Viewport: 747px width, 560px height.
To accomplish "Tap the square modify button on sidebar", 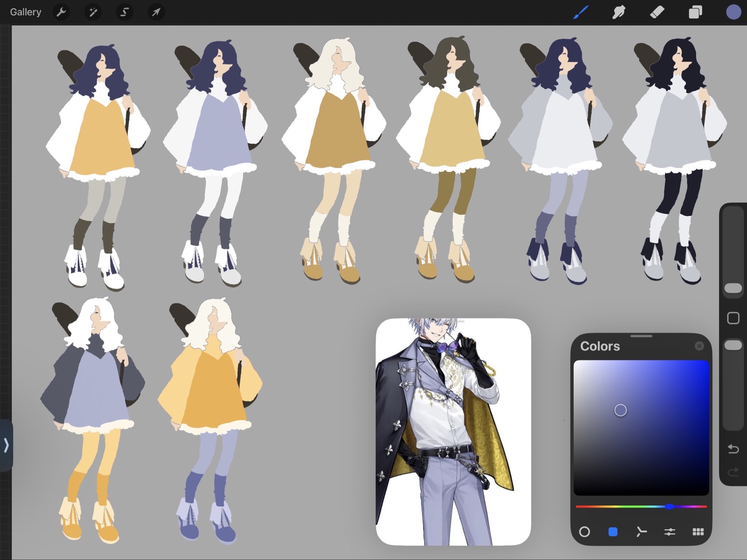I will coord(733,318).
